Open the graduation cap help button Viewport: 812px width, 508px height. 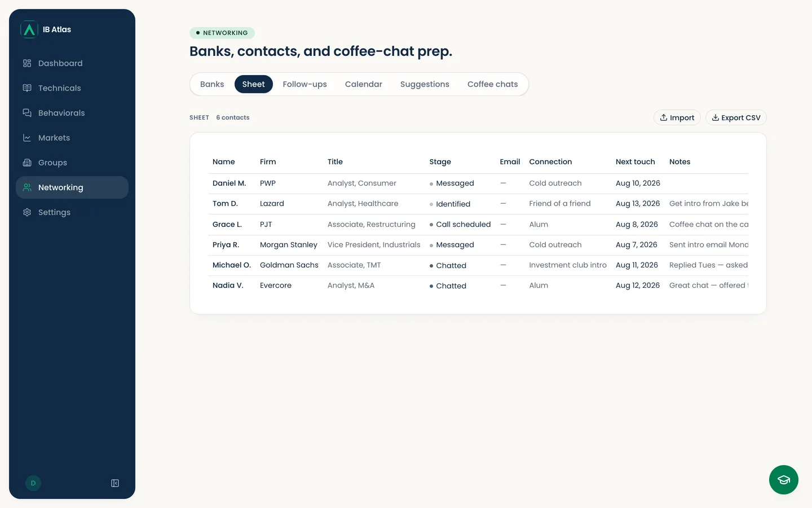pyautogui.click(x=784, y=480)
